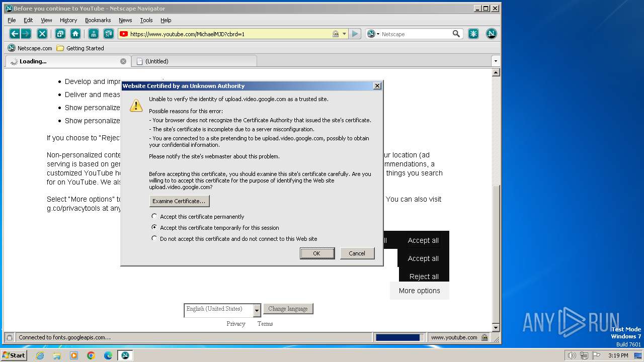
Task: Click the person profile toolbar icon
Action: [94, 34]
